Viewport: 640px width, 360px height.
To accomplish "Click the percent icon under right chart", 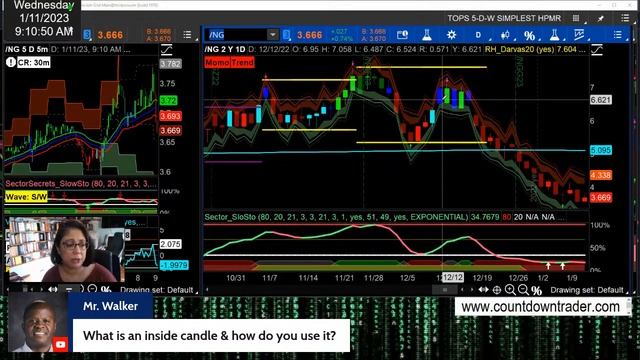I will pyautogui.click(x=536, y=290).
